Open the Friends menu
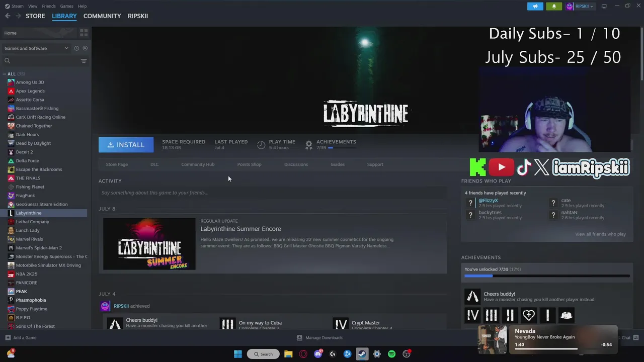The height and width of the screenshot is (362, 644). [x=49, y=6]
